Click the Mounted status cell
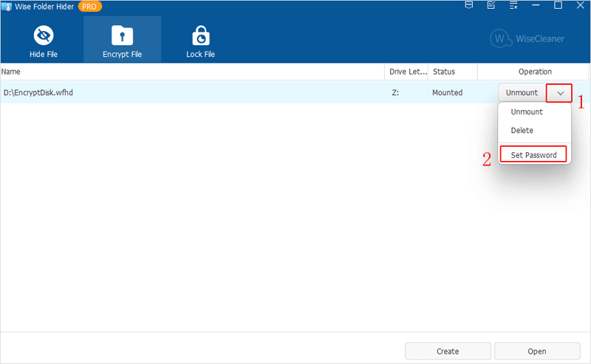This screenshot has height=364, width=591. [448, 92]
